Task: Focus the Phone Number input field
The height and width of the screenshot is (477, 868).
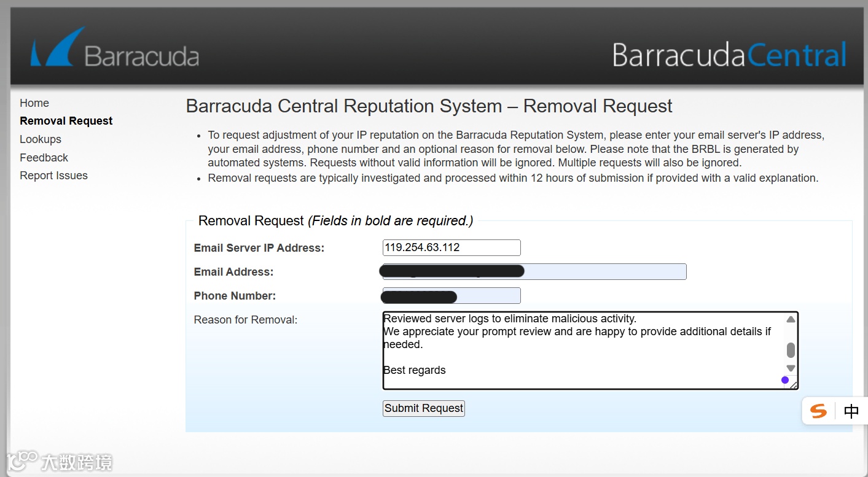Action: (452, 295)
